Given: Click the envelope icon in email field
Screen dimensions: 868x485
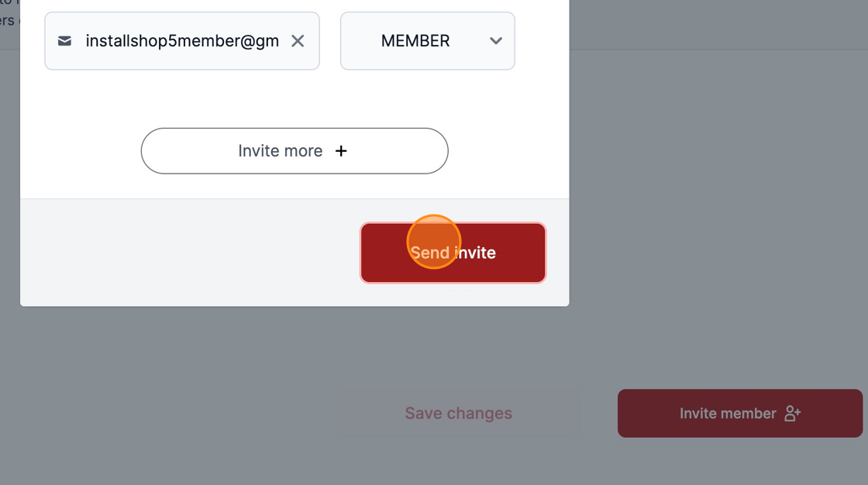Looking at the screenshot, I should tap(65, 41).
